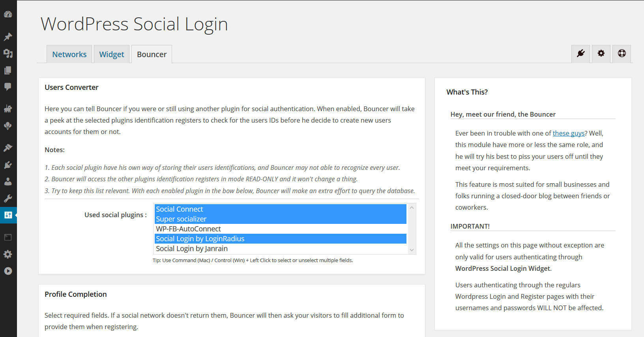Click 'Hey, meet our friend, the Bouncer' heading

point(503,114)
